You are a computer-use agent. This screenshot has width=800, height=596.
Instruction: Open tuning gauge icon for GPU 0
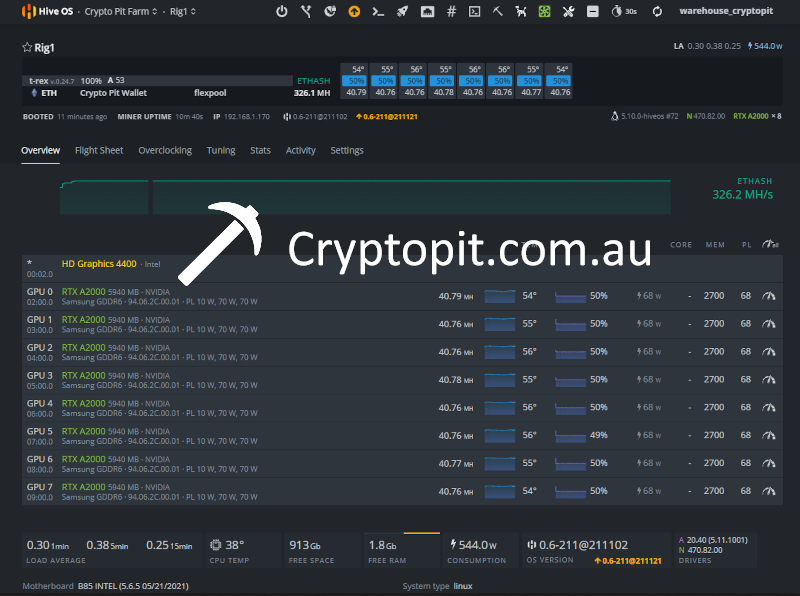point(769,296)
